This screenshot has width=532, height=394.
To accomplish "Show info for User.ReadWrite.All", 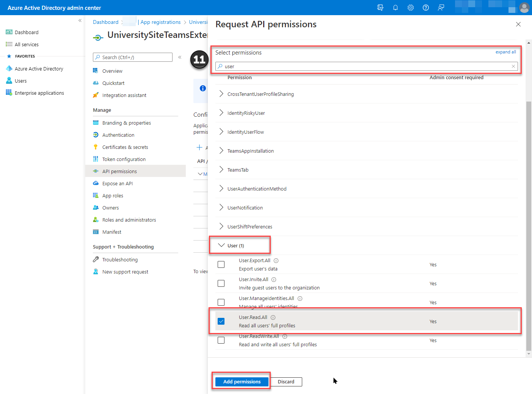I will (285, 336).
